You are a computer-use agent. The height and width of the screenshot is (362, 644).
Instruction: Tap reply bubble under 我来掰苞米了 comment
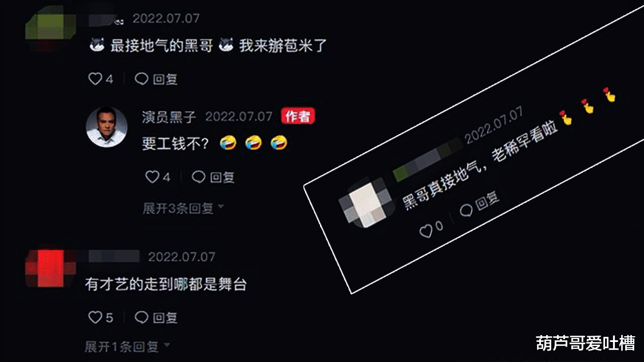pyautogui.click(x=141, y=79)
